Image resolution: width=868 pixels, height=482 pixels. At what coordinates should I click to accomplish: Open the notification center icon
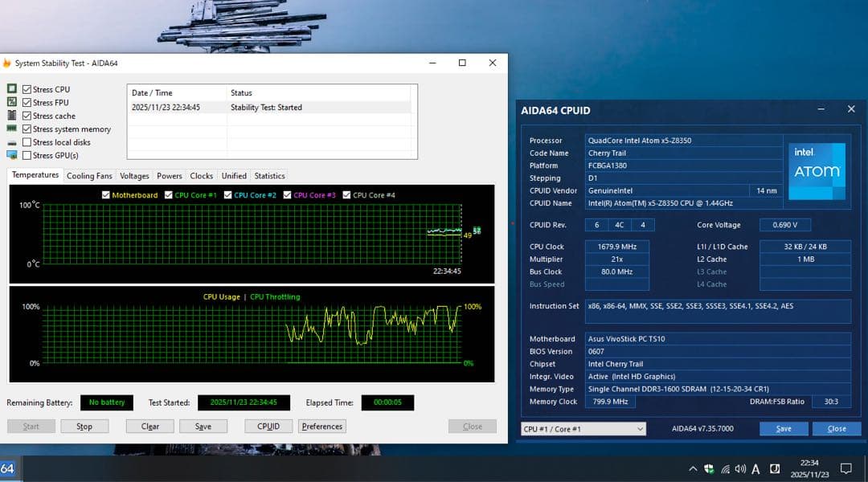pyautogui.click(x=845, y=468)
